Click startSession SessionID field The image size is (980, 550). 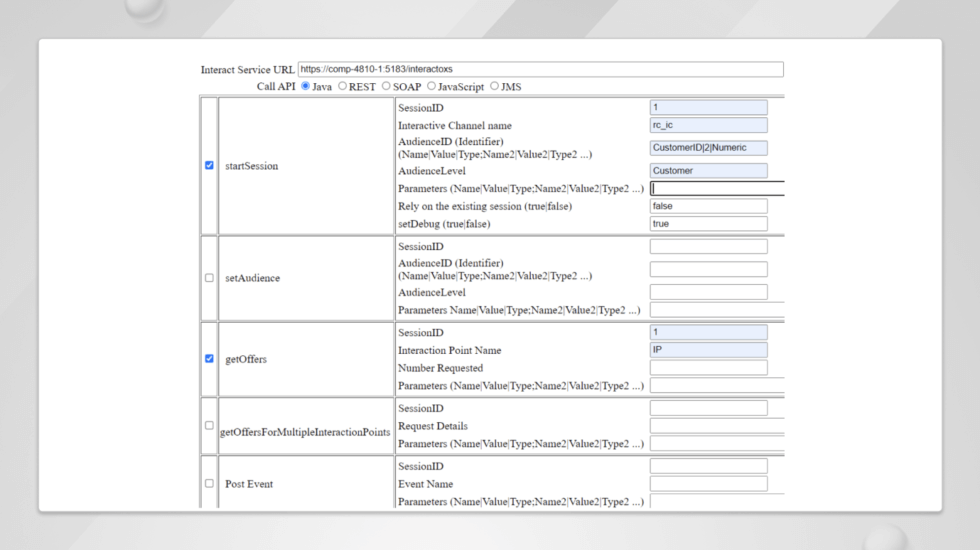coord(709,108)
